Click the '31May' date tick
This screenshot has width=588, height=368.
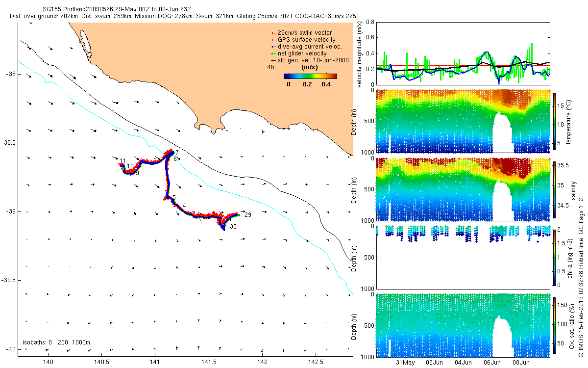pos(405,363)
